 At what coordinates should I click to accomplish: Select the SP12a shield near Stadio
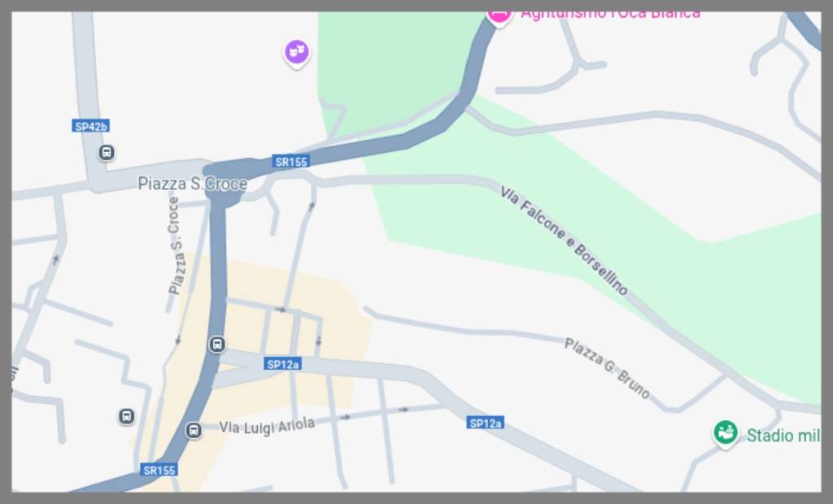486,423
